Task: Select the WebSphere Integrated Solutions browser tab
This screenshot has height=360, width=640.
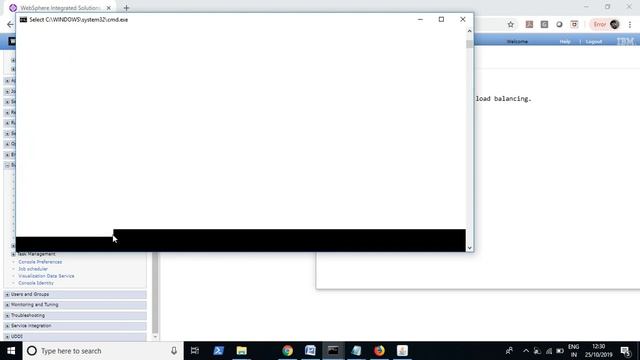Action: (60, 8)
